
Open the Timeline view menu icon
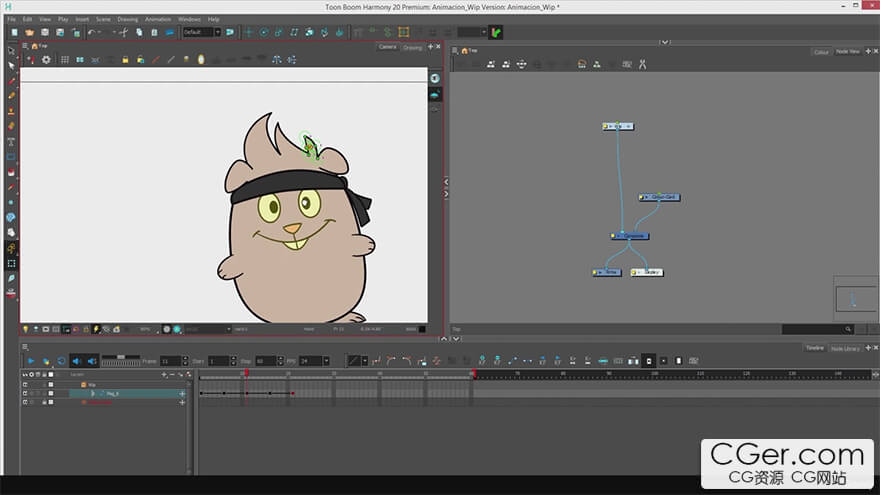click(x=25, y=347)
